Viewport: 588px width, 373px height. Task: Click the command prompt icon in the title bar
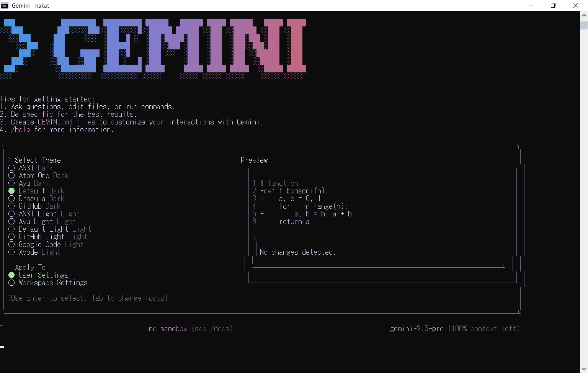6,5
